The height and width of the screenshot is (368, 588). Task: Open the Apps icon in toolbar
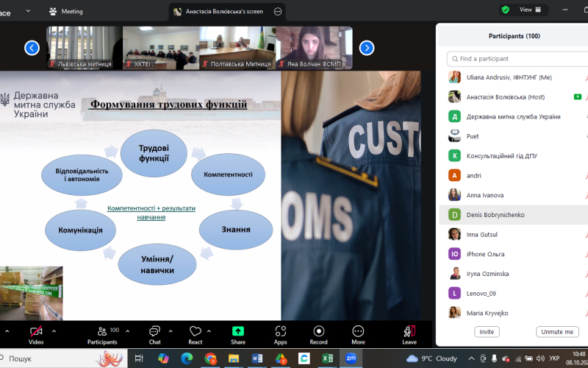tap(280, 331)
